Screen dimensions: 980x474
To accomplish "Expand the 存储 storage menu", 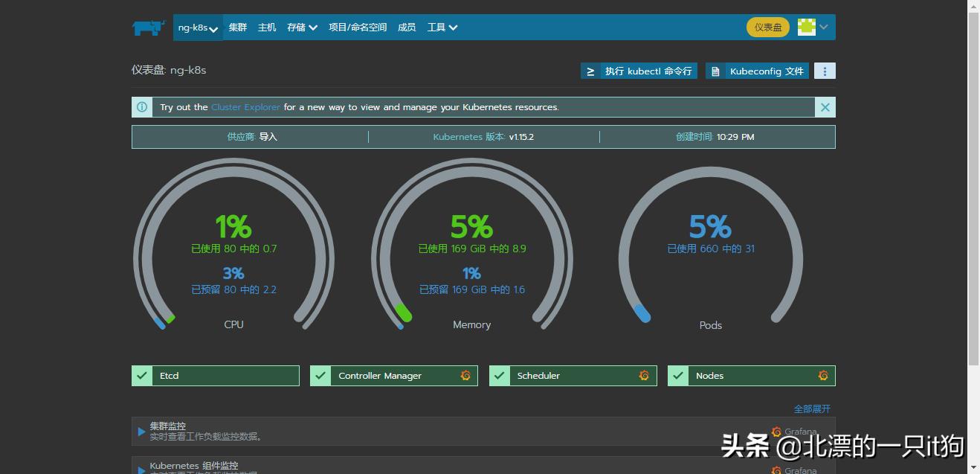I will [302, 28].
